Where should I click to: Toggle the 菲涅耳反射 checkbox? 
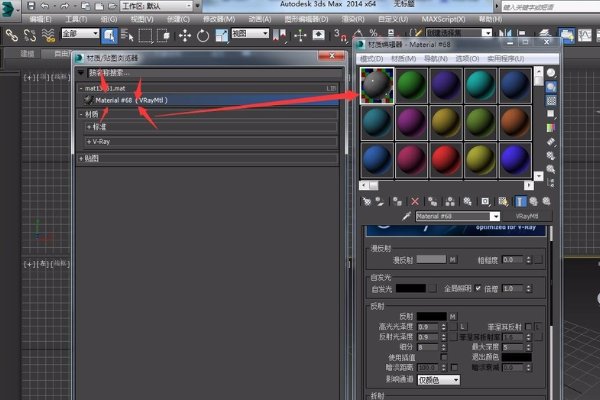coord(528,327)
